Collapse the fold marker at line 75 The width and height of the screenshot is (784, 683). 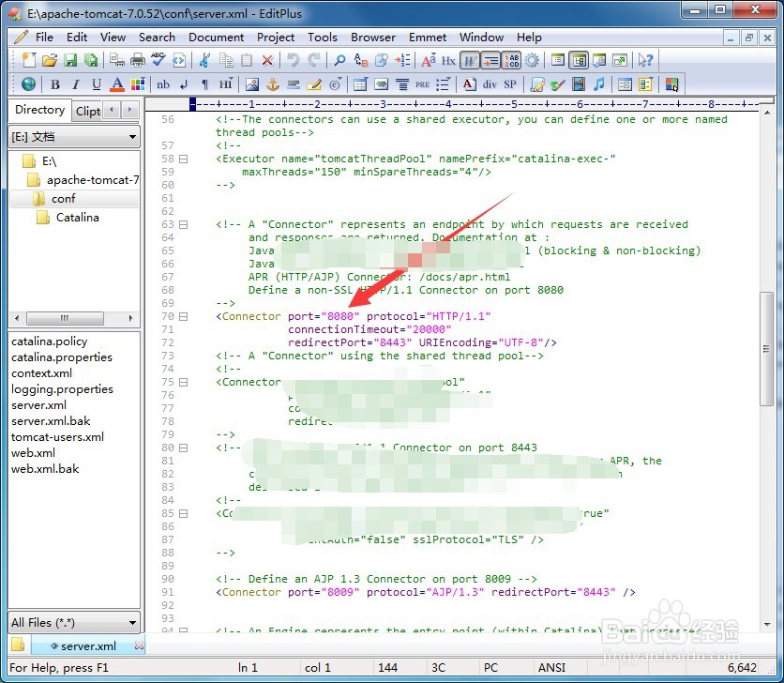pyautogui.click(x=184, y=382)
